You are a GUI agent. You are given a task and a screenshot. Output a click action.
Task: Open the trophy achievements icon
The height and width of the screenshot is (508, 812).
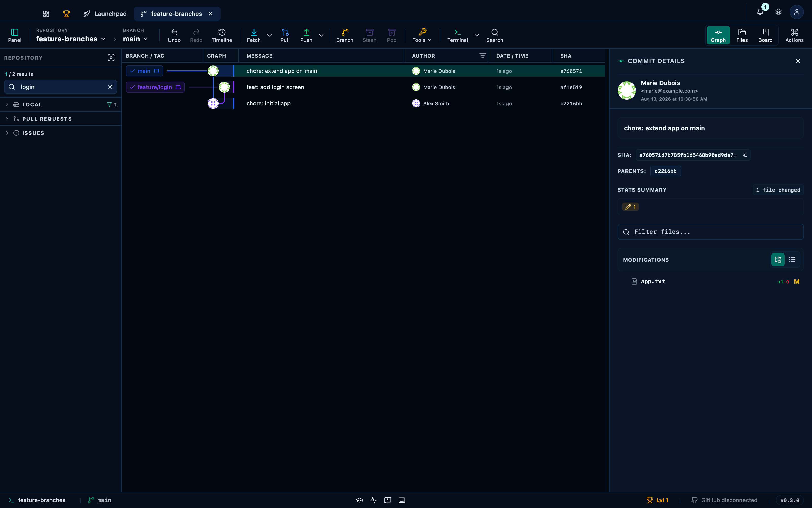[x=66, y=14]
